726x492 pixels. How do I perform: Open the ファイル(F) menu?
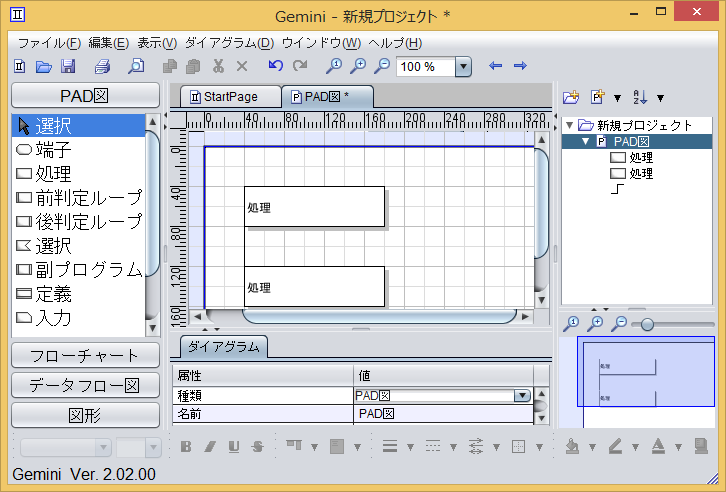coord(49,43)
